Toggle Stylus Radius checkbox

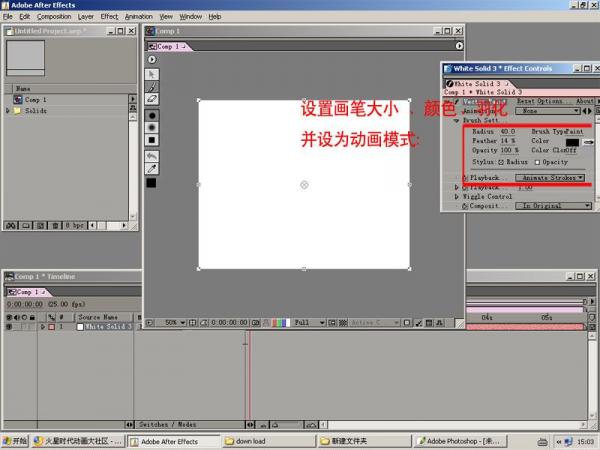tap(501, 162)
